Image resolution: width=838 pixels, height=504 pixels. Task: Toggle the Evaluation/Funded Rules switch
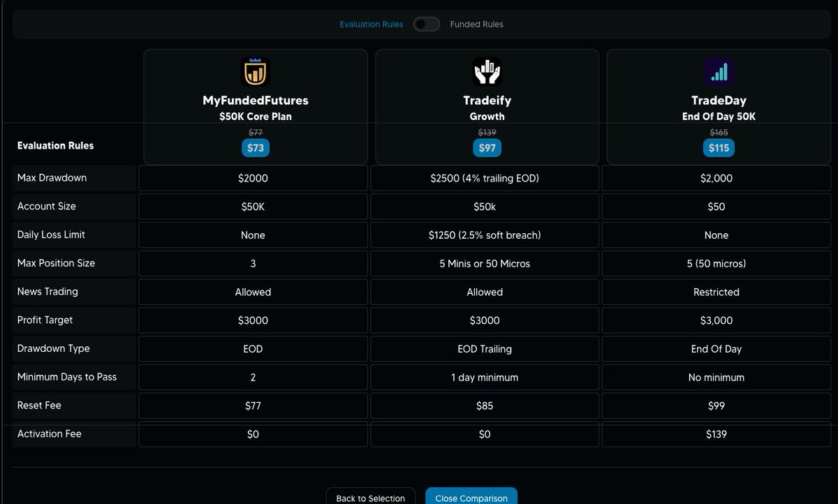click(426, 24)
